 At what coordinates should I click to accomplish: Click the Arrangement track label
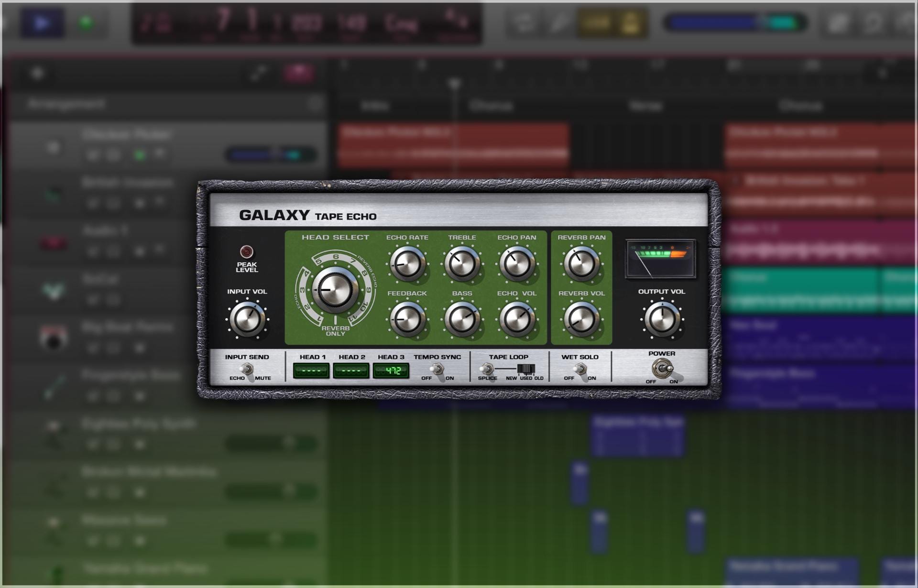pos(66,104)
